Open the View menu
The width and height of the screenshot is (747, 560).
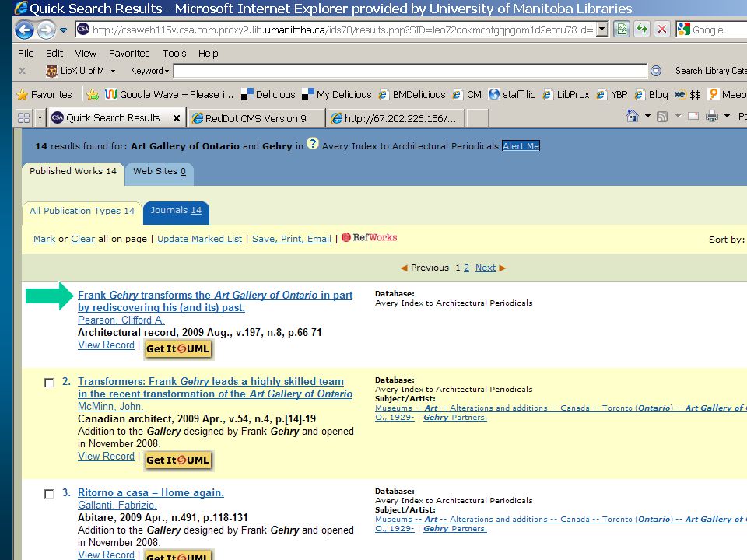pyautogui.click(x=86, y=54)
